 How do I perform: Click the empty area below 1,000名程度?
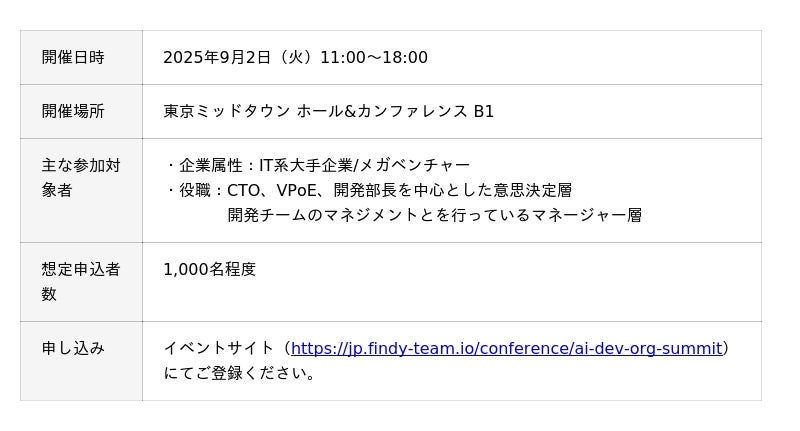tap(452, 301)
